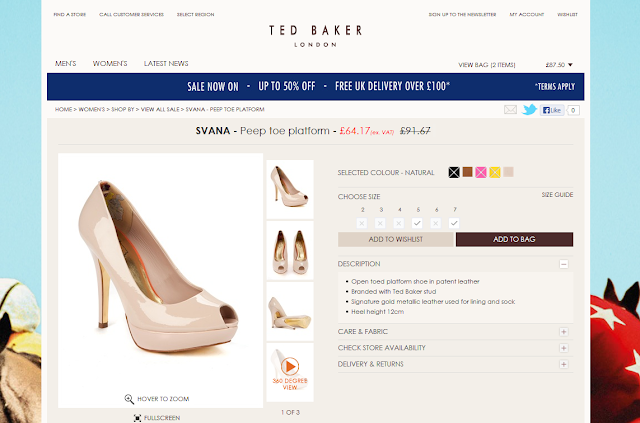Viewport: 640px width, 423px height.
Task: Open the Women's menu
Action: [x=110, y=63]
